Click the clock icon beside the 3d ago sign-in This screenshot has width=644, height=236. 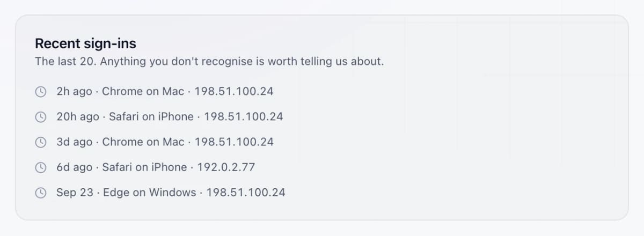41,142
